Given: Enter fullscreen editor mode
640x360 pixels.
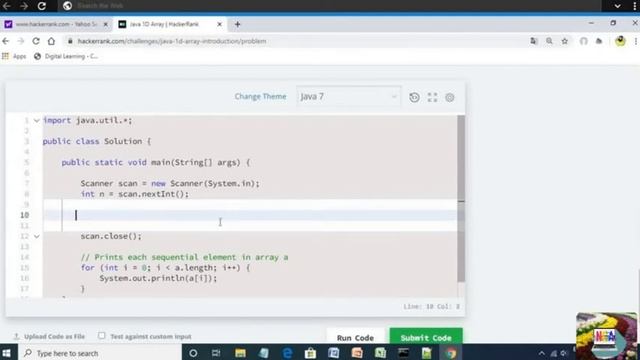Looking at the screenshot, I should [x=432, y=97].
